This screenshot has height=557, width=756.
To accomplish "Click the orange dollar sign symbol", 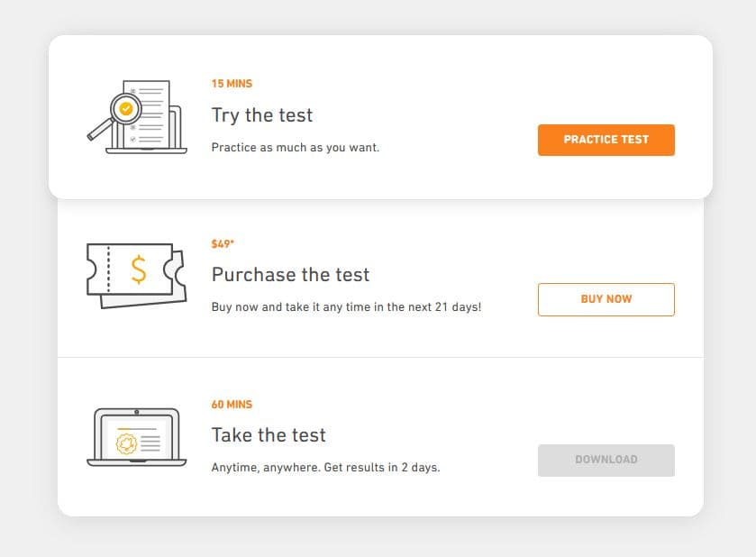I will (x=139, y=269).
